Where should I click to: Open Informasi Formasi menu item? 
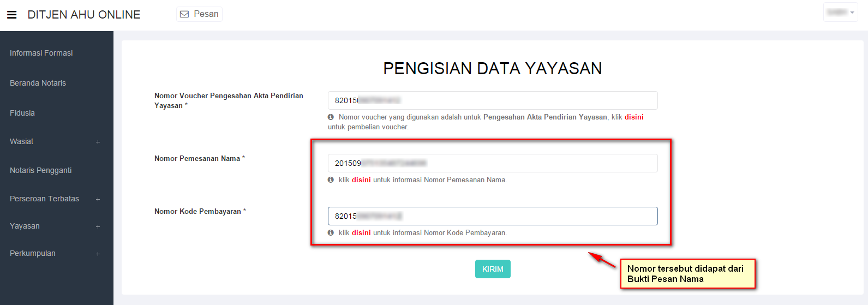[x=41, y=53]
